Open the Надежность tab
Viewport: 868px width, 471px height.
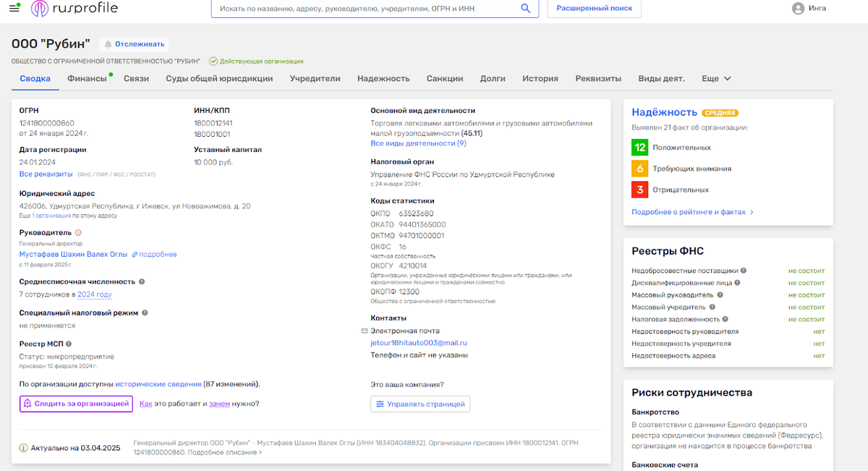point(383,78)
